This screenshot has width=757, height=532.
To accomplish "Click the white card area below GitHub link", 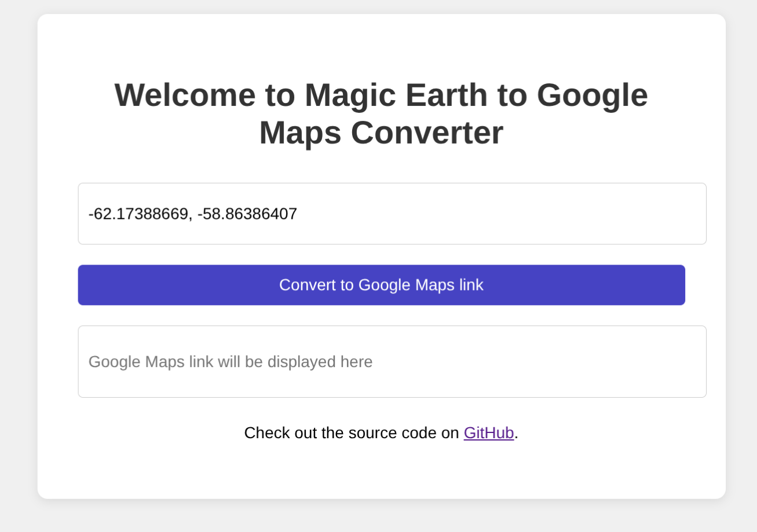I will pyautogui.click(x=381, y=472).
